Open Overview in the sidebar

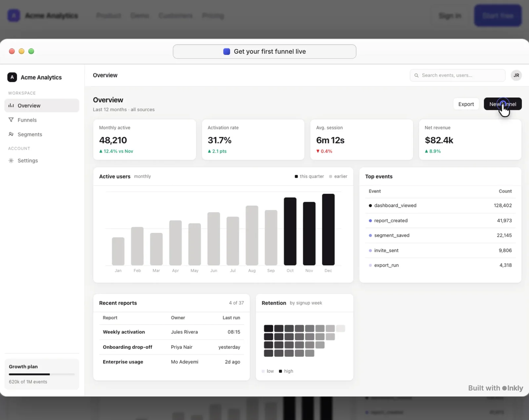(x=42, y=105)
